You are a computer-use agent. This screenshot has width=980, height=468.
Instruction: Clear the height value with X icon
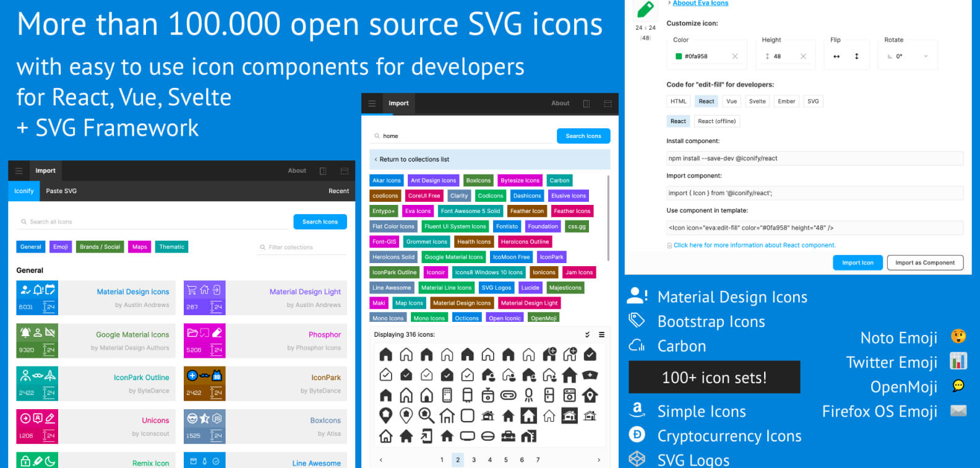[803, 56]
